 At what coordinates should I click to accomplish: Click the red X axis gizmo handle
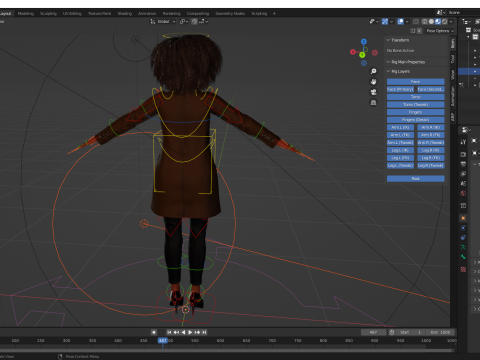353,52
